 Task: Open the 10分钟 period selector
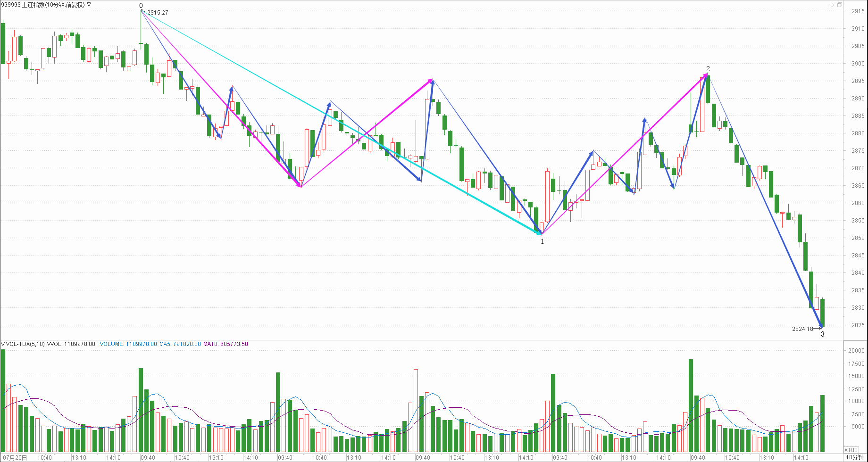(854, 457)
